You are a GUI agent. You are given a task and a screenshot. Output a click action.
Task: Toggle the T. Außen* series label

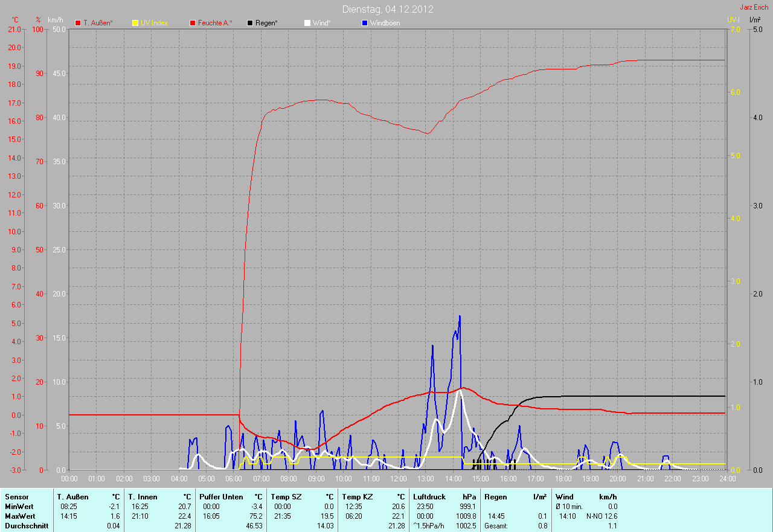[x=98, y=23]
